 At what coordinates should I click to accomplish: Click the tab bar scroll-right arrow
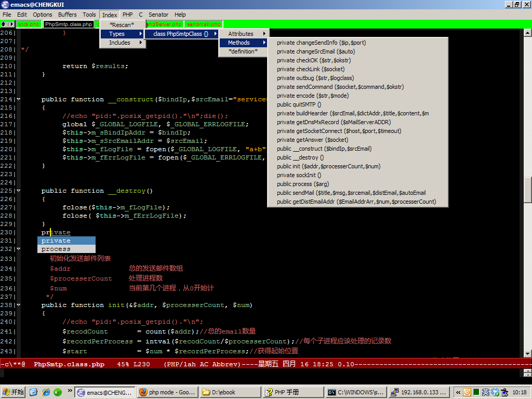12,24
